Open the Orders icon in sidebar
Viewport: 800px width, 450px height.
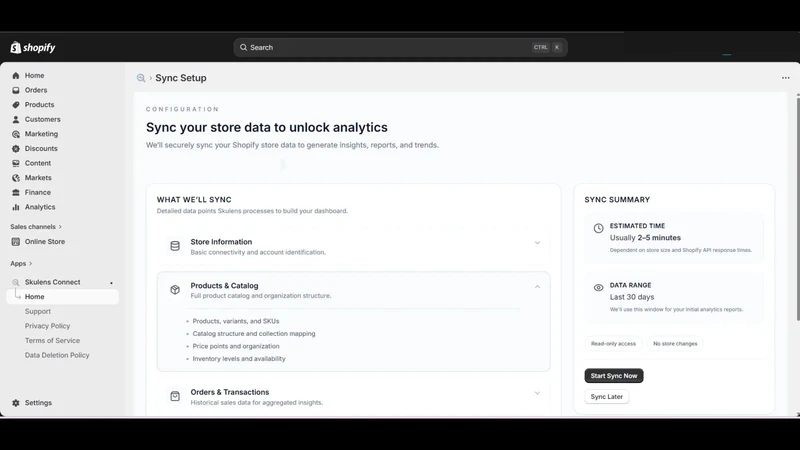[16, 90]
